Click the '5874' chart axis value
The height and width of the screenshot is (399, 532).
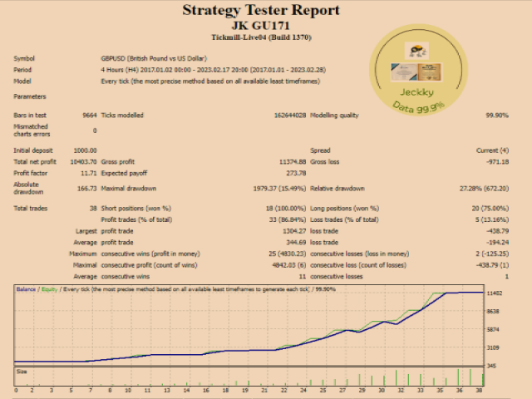(x=493, y=329)
